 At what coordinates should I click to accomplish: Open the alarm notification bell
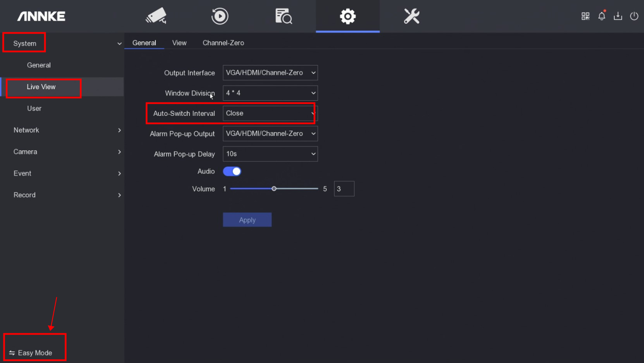coord(602,16)
